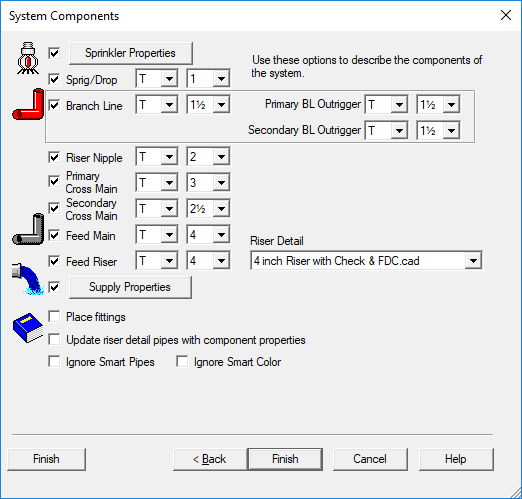Open Branch Line pipe type dropdown
The image size is (522, 499).
[x=169, y=105]
